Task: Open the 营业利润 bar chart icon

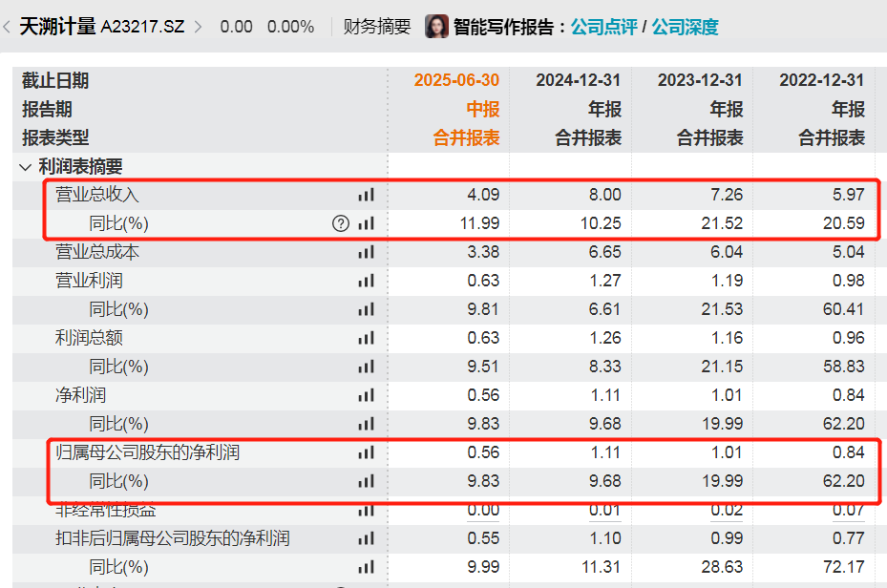Action: click(366, 281)
